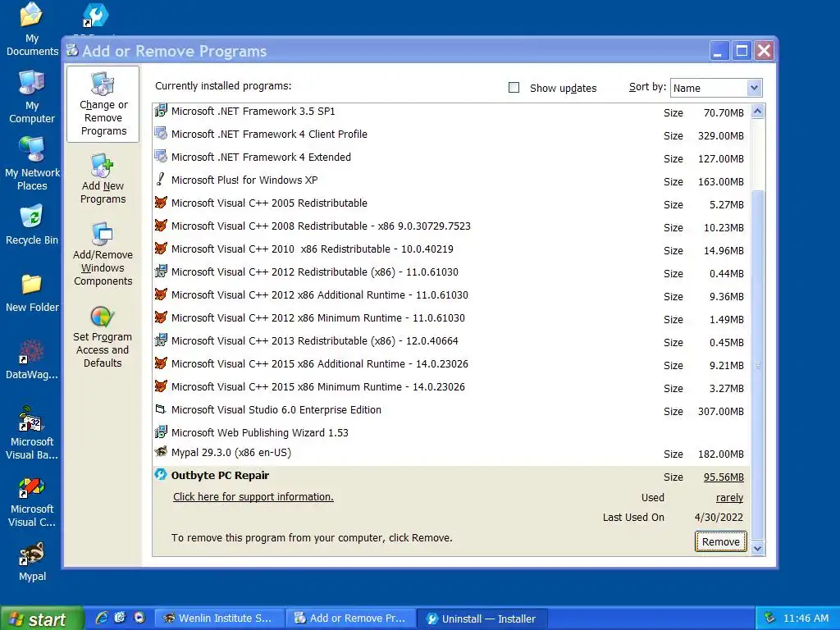
Task: Click the programs list scroll up arrow
Action: point(757,112)
